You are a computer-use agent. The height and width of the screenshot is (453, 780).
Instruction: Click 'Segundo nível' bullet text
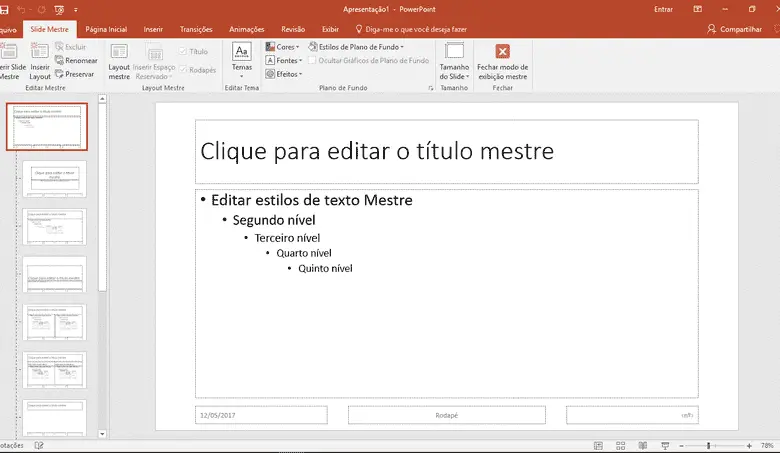click(x=274, y=220)
